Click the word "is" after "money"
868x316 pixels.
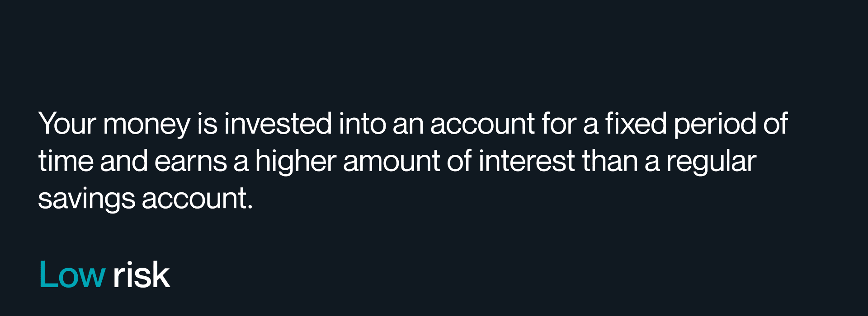point(207,124)
